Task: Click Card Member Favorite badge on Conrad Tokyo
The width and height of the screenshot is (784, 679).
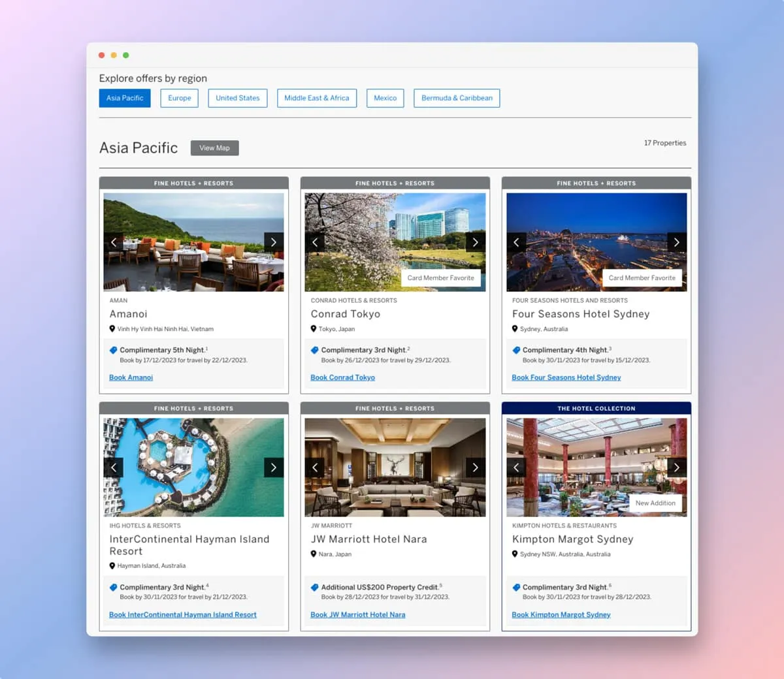Action: coord(441,278)
